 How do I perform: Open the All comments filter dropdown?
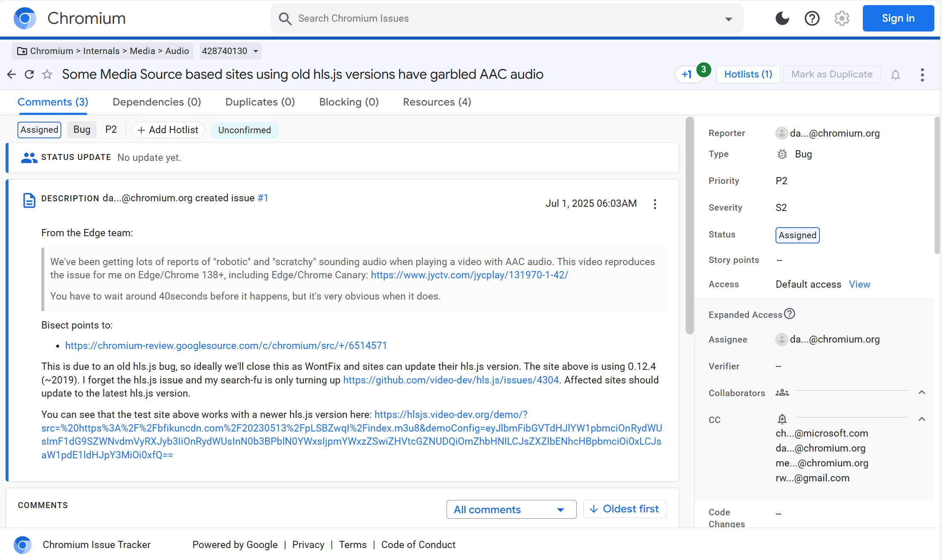[511, 509]
